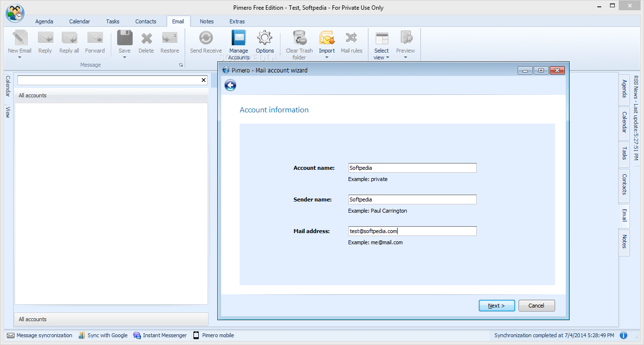Click the Synchronization completed status text
The width and height of the screenshot is (644, 345).
(x=554, y=335)
